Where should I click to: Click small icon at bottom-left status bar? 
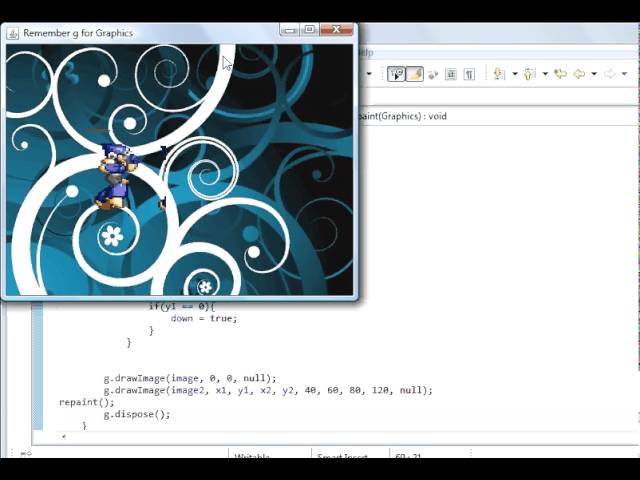click(26, 453)
